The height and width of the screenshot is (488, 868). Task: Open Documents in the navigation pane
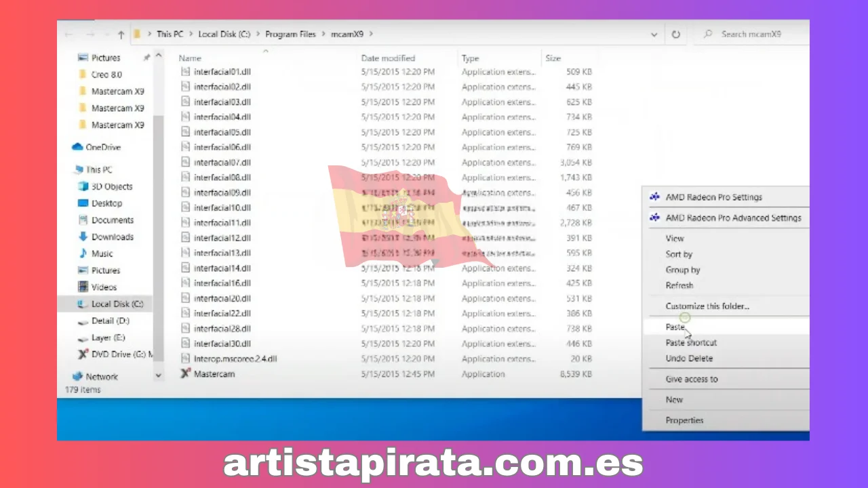tap(106, 220)
